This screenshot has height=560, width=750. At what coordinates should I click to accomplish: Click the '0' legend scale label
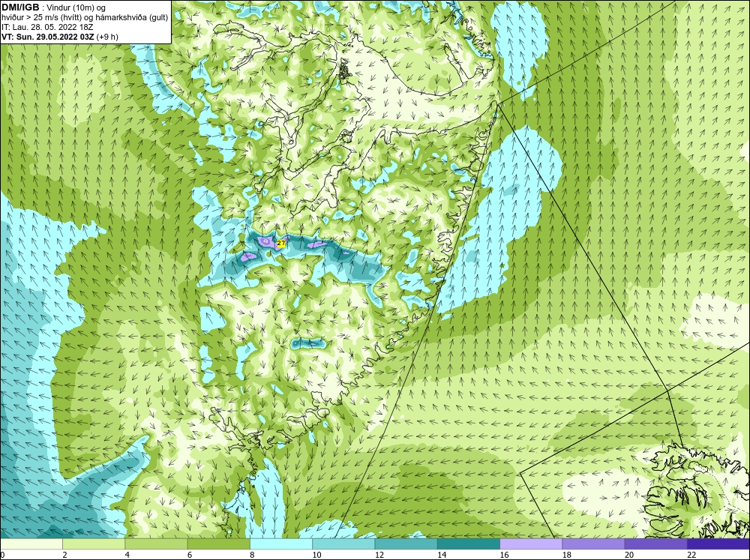2,555
